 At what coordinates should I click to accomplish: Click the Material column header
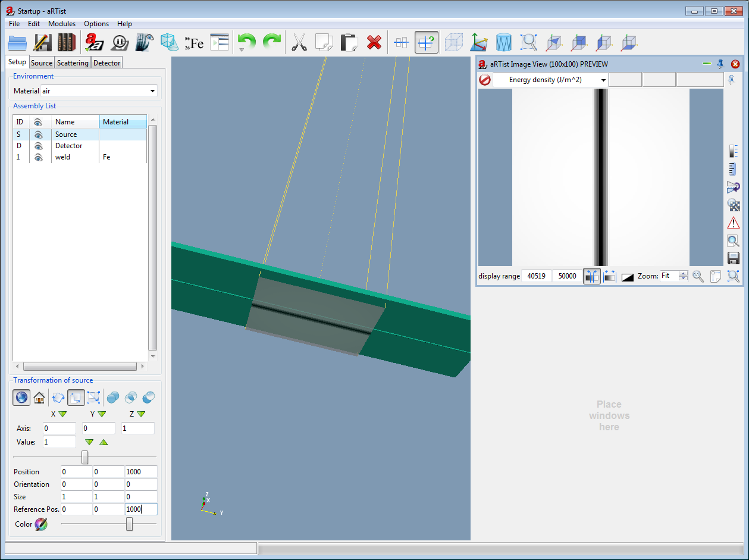(123, 122)
